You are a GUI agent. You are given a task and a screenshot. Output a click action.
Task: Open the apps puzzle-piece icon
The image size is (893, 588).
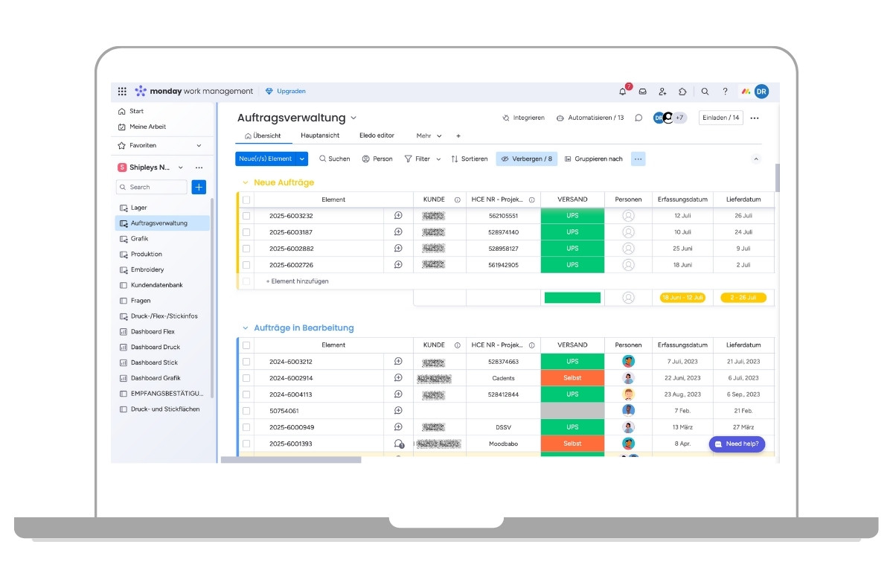click(x=682, y=92)
